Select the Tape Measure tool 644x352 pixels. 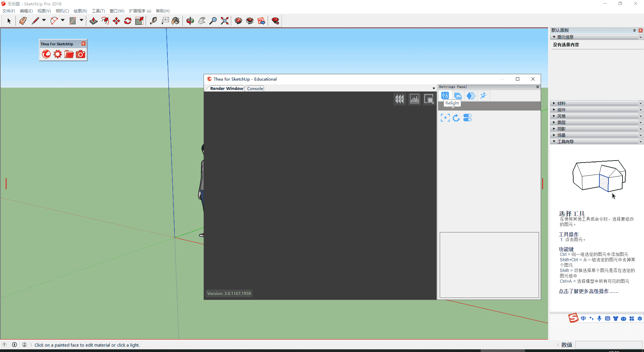pos(153,21)
